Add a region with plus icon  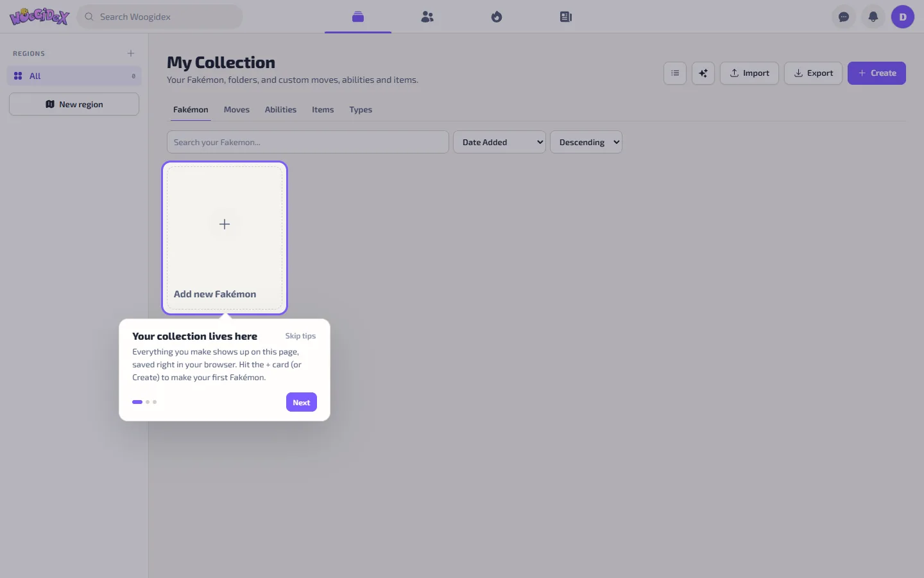(x=131, y=53)
